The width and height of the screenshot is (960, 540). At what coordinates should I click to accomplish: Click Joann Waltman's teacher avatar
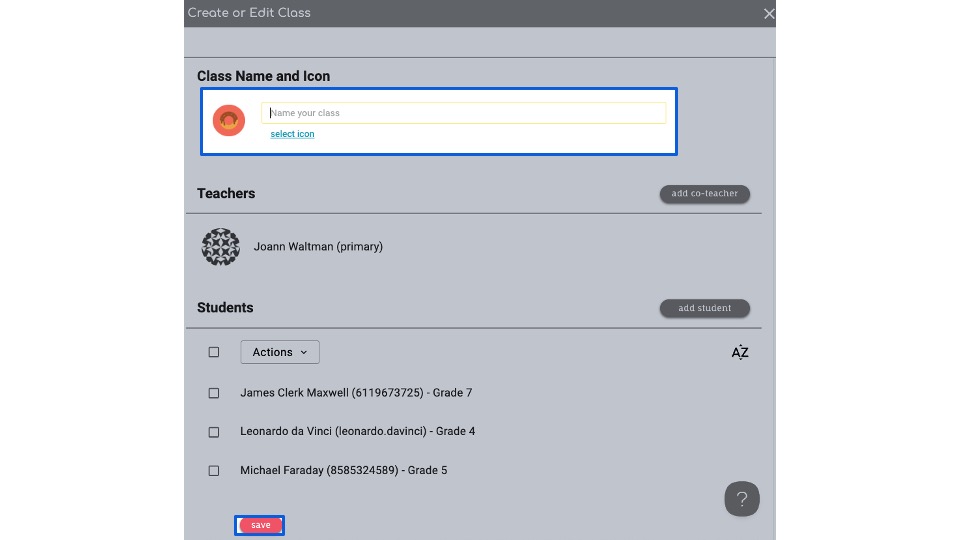220,247
